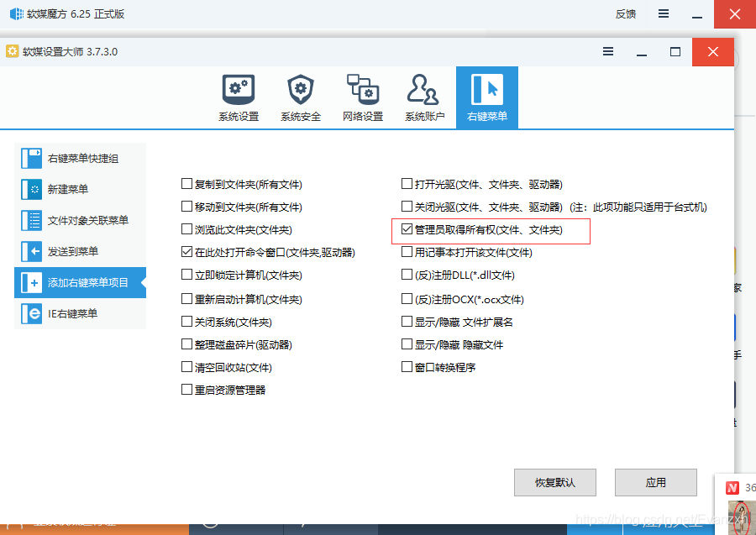The image size is (756, 535).
Task: Tick 窗口转换程序 checkbox
Action: point(407,367)
